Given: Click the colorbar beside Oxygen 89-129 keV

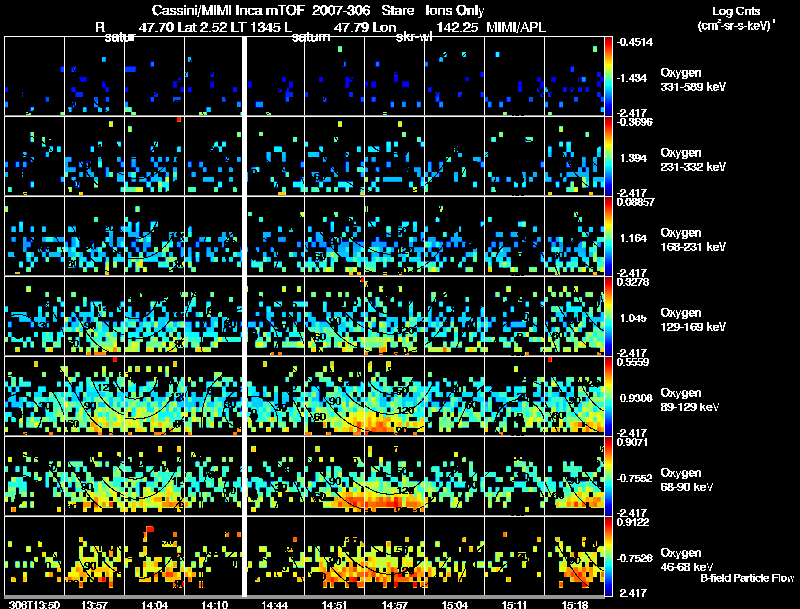Looking at the screenshot, I should (608, 396).
